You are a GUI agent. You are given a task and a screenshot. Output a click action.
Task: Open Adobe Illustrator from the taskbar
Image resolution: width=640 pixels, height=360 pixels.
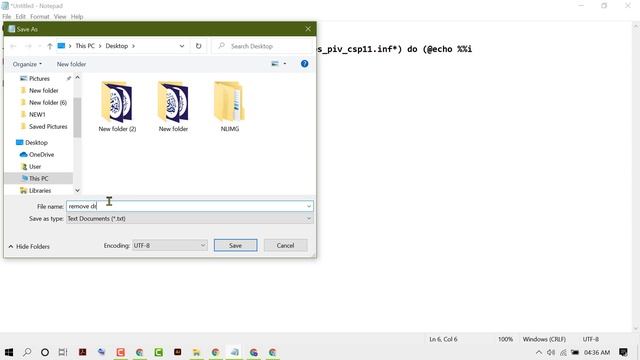[x=178, y=352]
